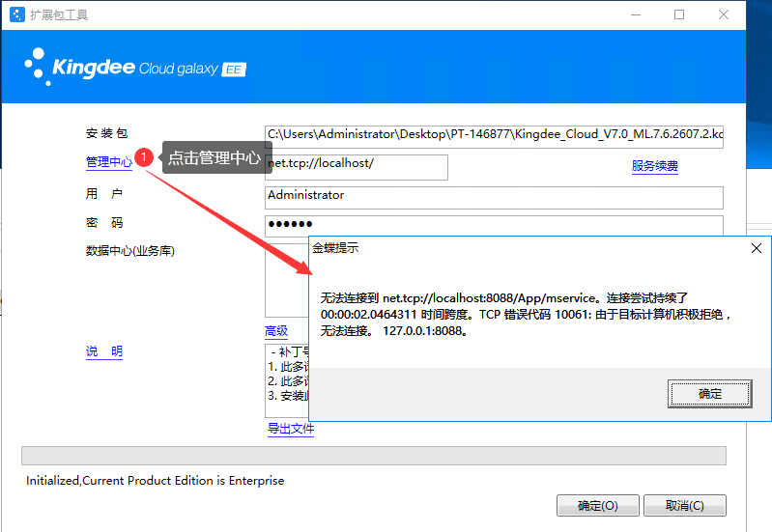Viewport: 772px width, 532px height.
Task: Minimize the 扩展包工具 window
Action: tap(635, 14)
